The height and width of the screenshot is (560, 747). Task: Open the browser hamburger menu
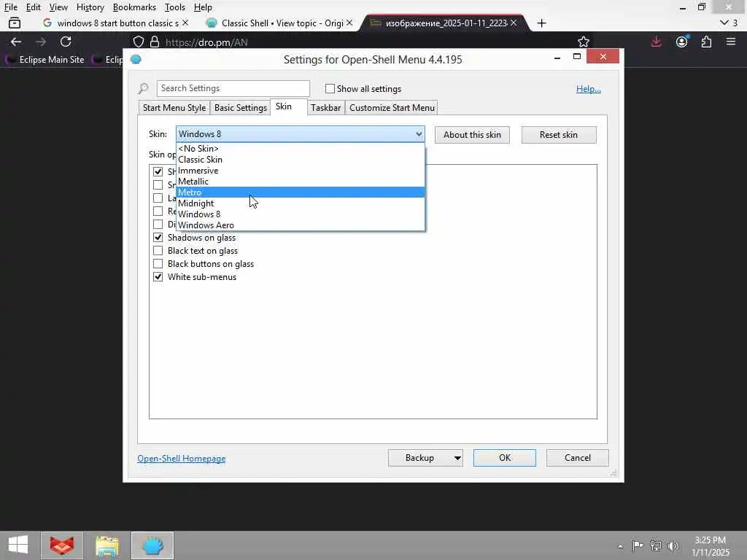731,42
